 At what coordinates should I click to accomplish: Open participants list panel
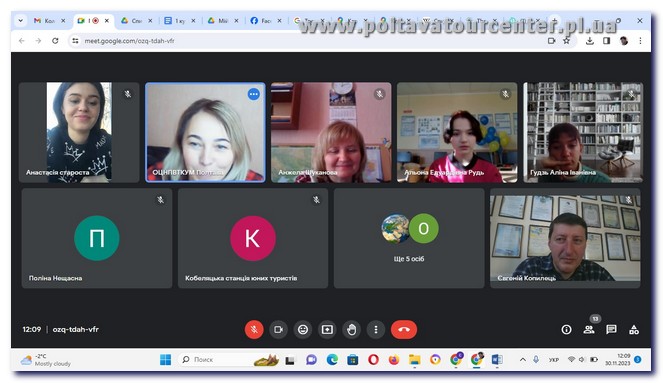pos(589,330)
